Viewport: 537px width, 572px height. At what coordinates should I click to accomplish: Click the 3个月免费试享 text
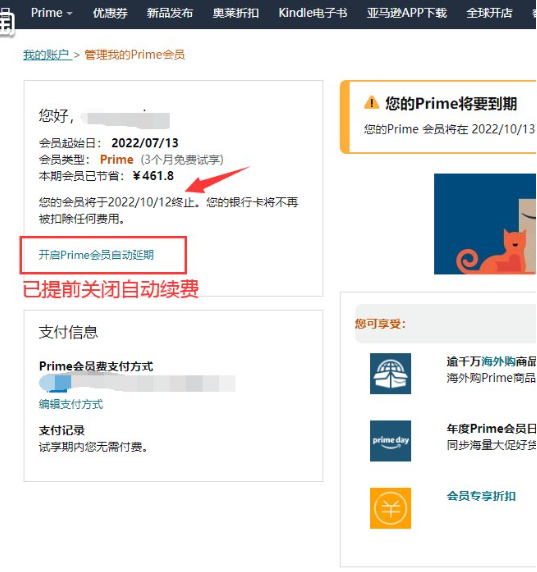[x=182, y=159]
